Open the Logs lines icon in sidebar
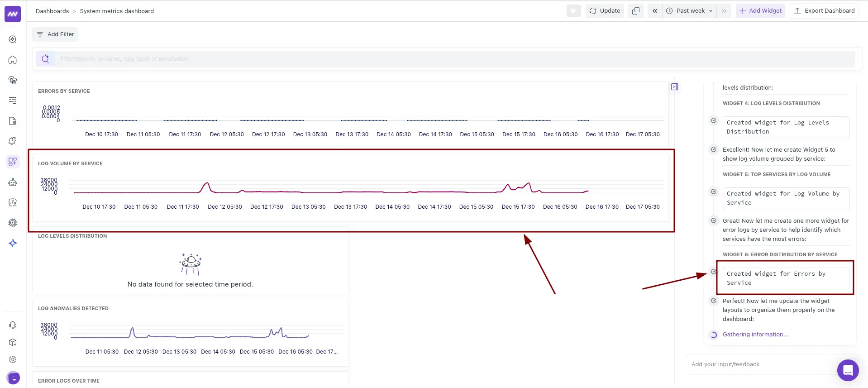868x388 pixels. 13,101
